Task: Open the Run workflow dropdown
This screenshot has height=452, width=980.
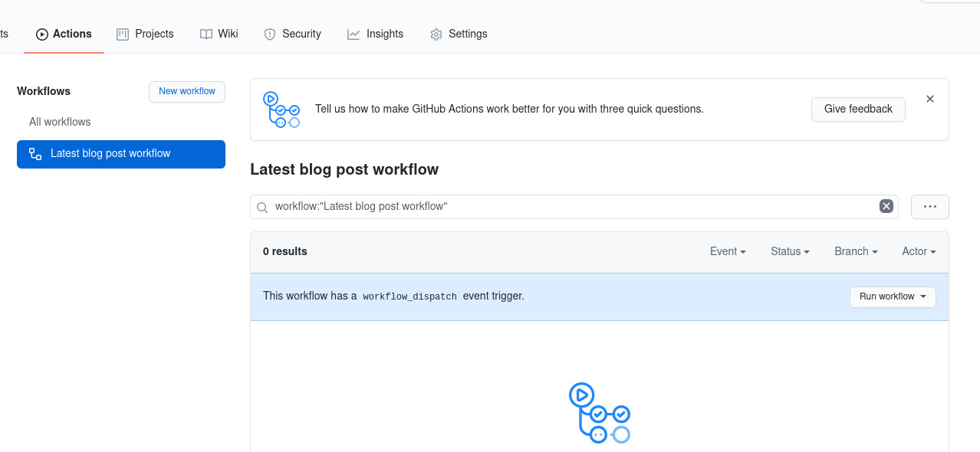Action: [x=892, y=296]
